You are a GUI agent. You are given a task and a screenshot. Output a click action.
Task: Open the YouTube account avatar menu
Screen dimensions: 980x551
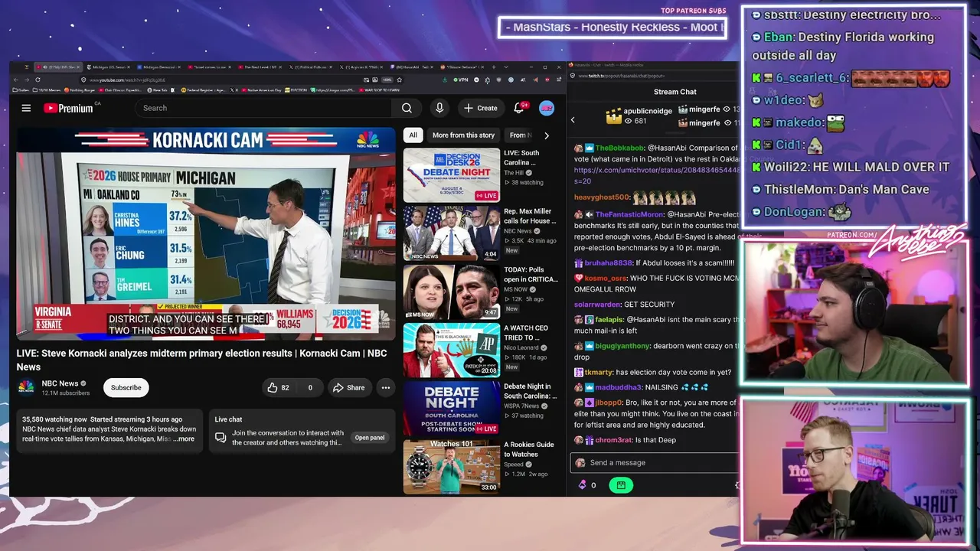point(547,108)
